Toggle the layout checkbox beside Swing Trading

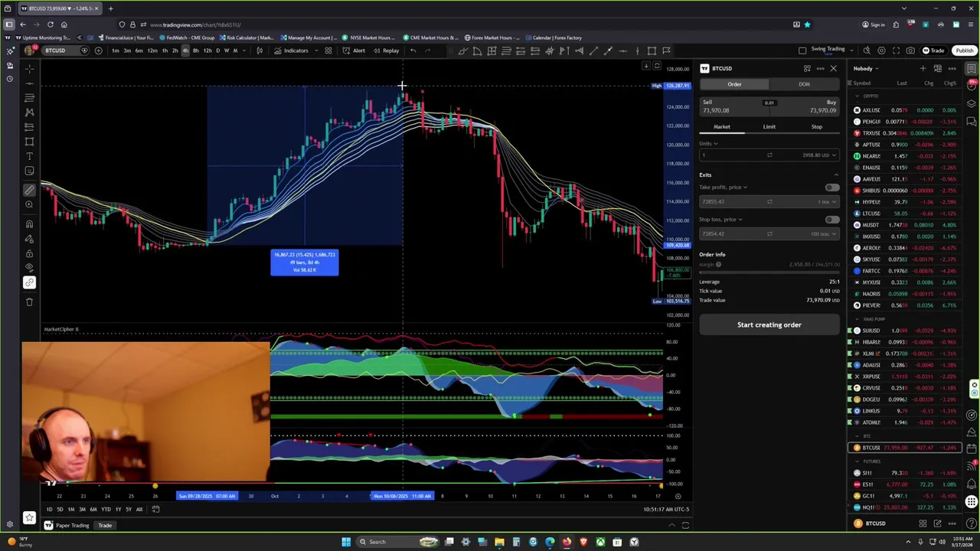[x=802, y=51]
